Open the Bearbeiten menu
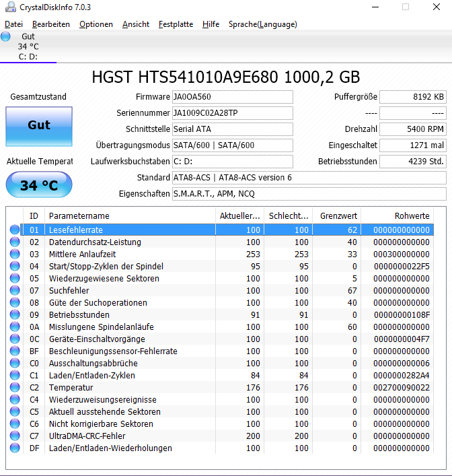Image resolution: width=452 pixels, height=476 pixels. coord(51,24)
